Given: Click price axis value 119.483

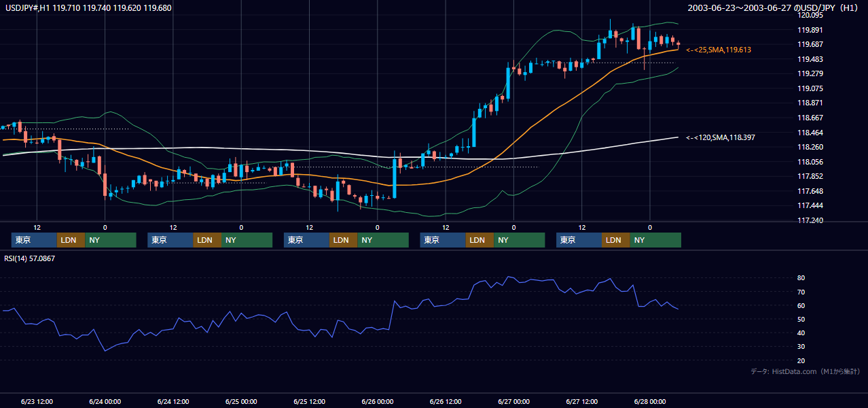Looking at the screenshot, I should tap(810, 59).
